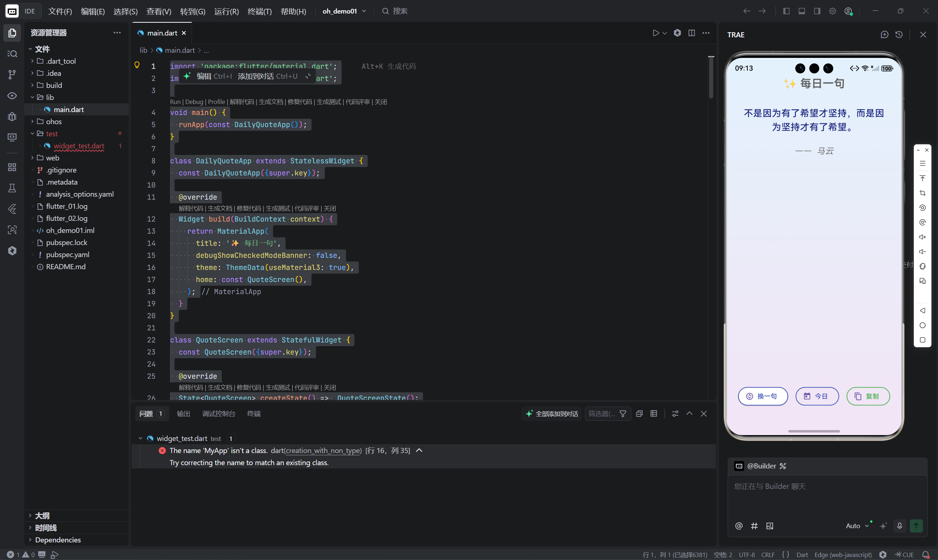Viewport: 938px width, 560px height.
Task: Toggle the primary sidebar layout icon
Action: pos(786,11)
